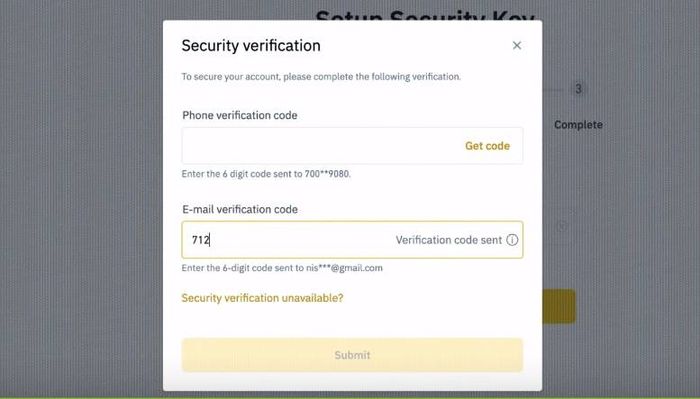This screenshot has height=399, width=700.
Task: Click the info icon beside Verification code sent
Action: (x=512, y=240)
